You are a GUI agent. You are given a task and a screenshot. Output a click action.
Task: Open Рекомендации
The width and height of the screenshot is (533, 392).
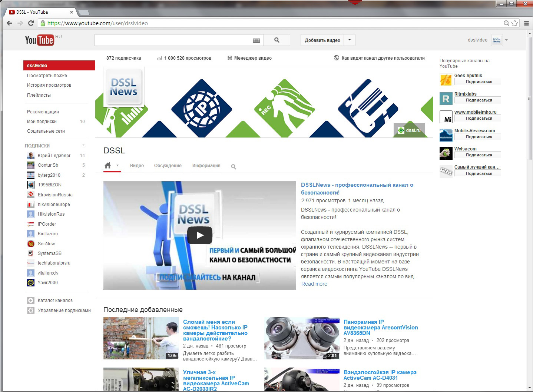click(43, 112)
